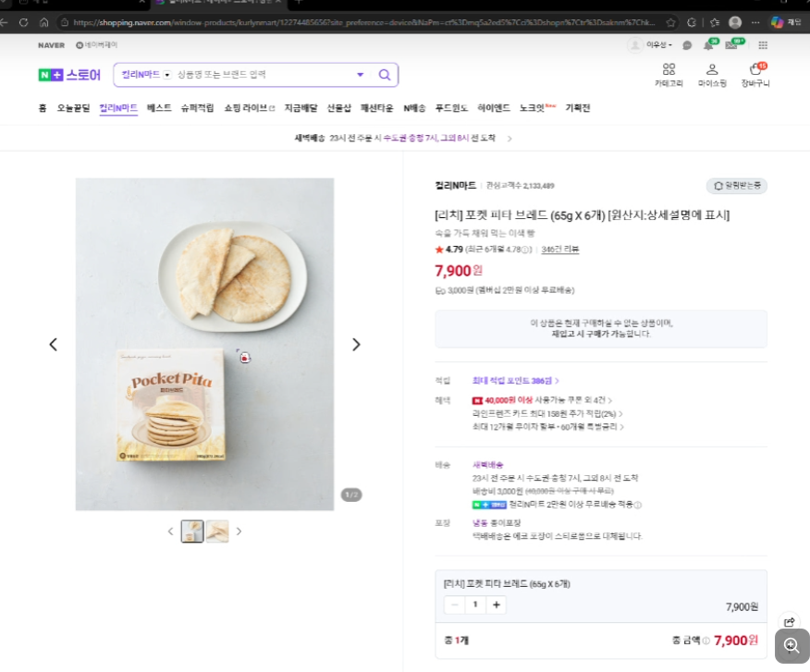
Task: Increase quantity with the plus button
Action: (496, 605)
